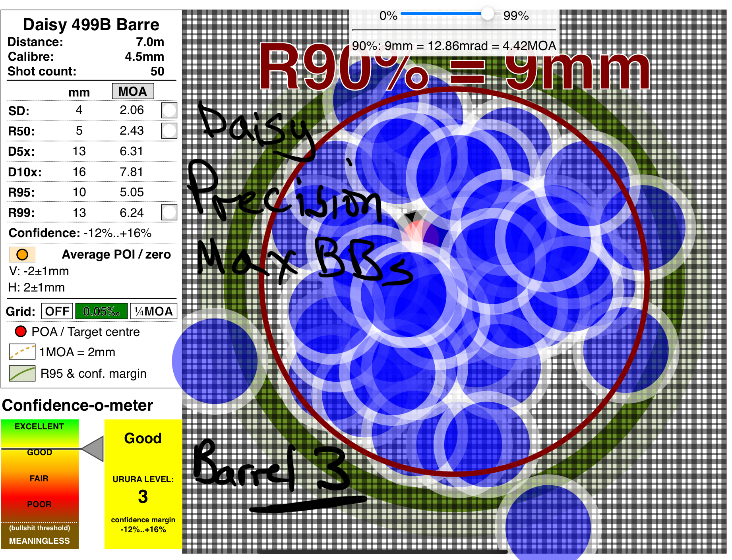This screenshot has height=560, width=732.
Task: Click the R95 MOA value 5.05
Action: (x=132, y=192)
